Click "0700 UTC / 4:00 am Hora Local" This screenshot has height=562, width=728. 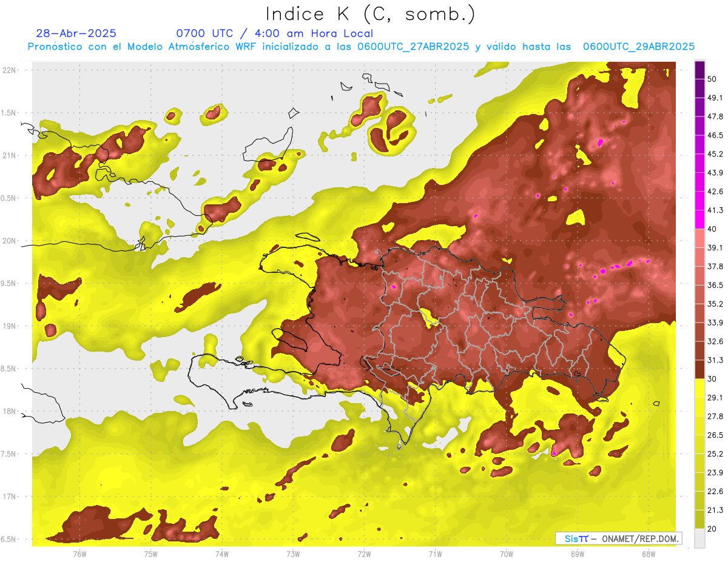pyautogui.click(x=275, y=33)
